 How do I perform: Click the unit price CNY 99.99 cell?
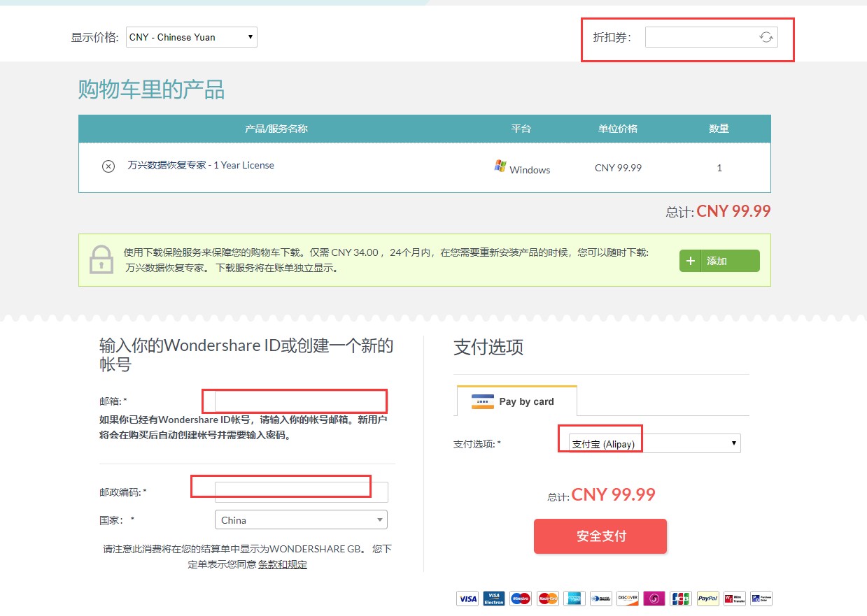[618, 168]
